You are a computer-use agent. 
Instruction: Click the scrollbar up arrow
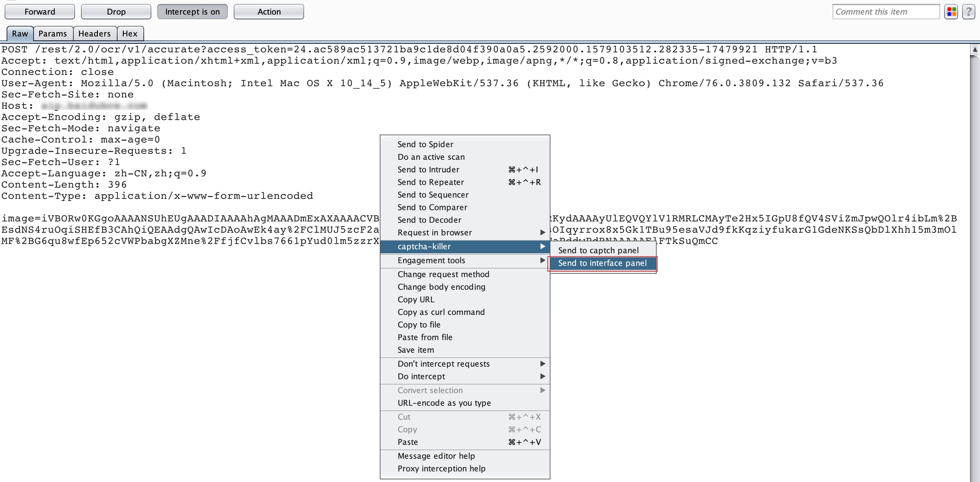click(x=974, y=49)
